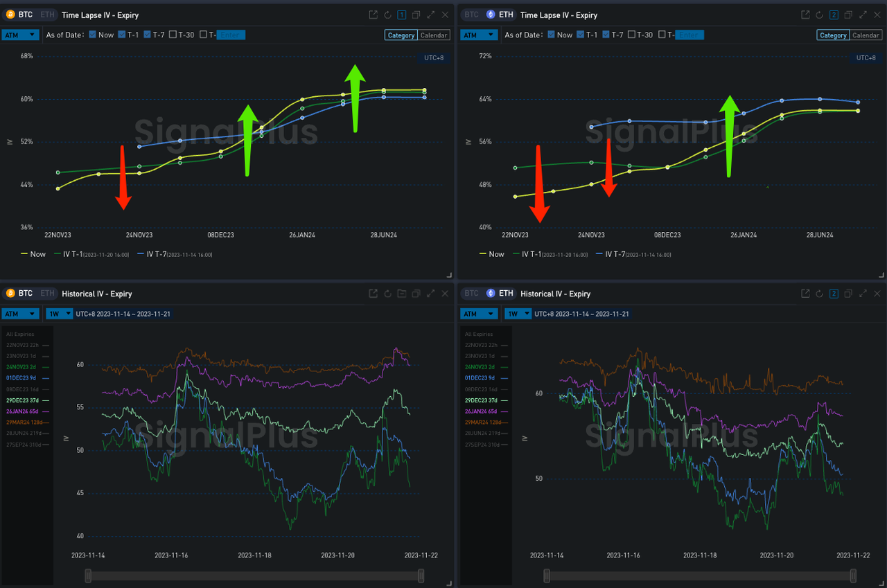887x588 pixels.
Task: Open 1W range dropdown in BTC Historical IV
Action: click(x=60, y=314)
